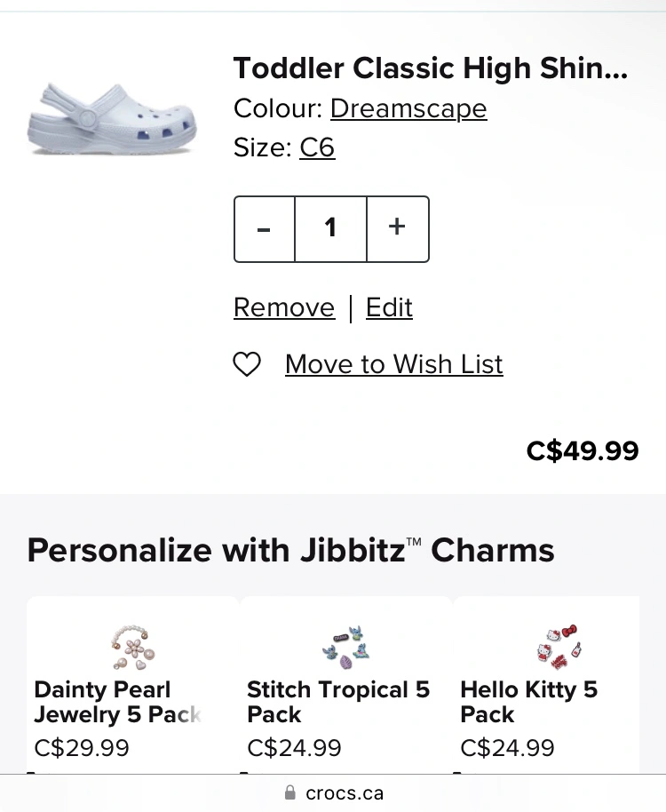Image resolution: width=666 pixels, height=812 pixels.
Task: Click the heart wish list icon
Action: click(247, 364)
